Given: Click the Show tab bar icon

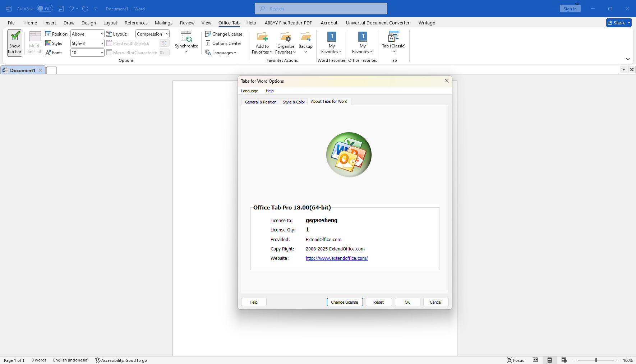Looking at the screenshot, I should coord(15,37).
